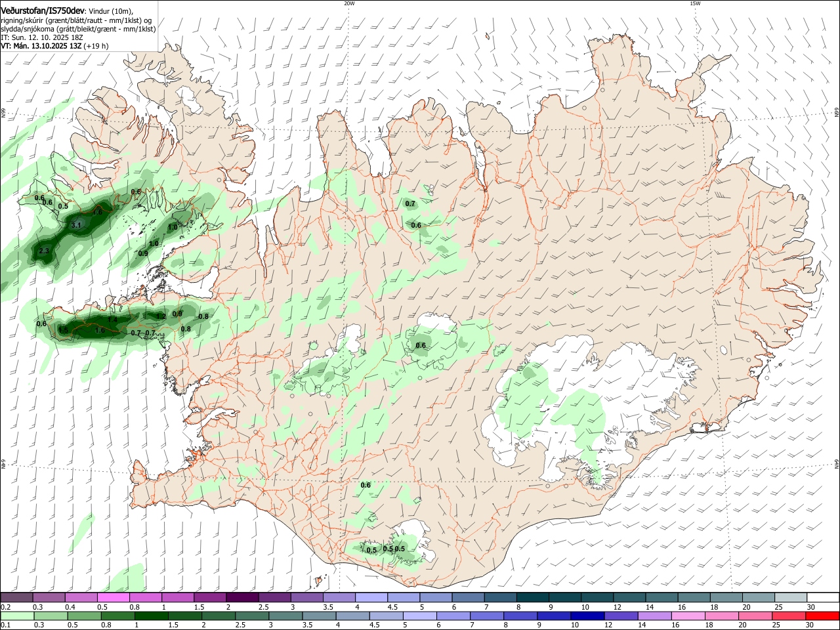Select the dark teal swatch between 8 and 9
The width and height of the screenshot is (840, 630).
(x=533, y=597)
